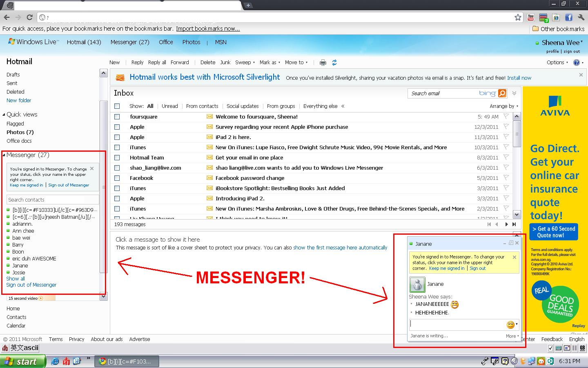Image resolution: width=588 pixels, height=368 pixels.
Task: Click Janane's avatar picture in the chat
Action: point(417,284)
